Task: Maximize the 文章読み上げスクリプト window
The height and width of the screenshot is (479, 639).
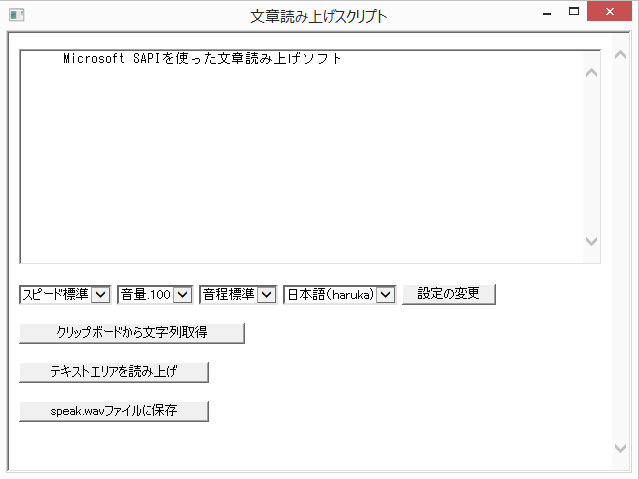Action: coord(574,15)
